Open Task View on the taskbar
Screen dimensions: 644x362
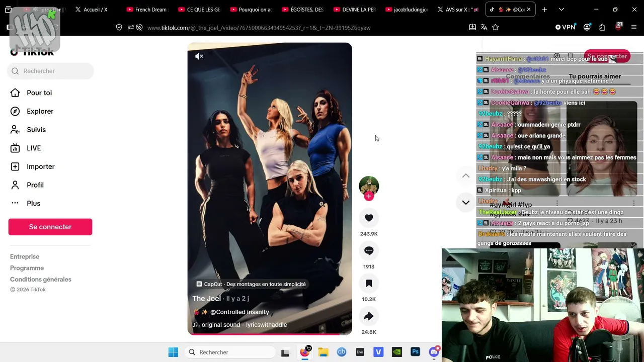(x=285, y=352)
